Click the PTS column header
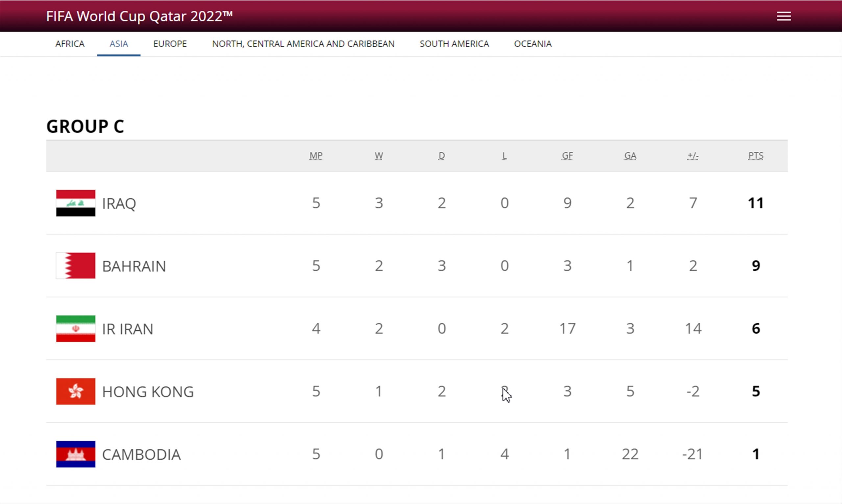The width and height of the screenshot is (842, 504). click(x=755, y=156)
